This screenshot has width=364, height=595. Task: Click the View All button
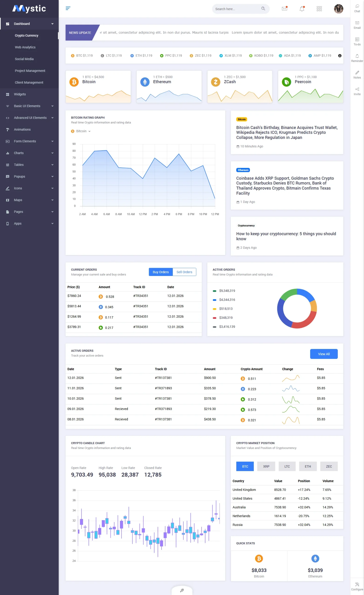[x=323, y=354]
